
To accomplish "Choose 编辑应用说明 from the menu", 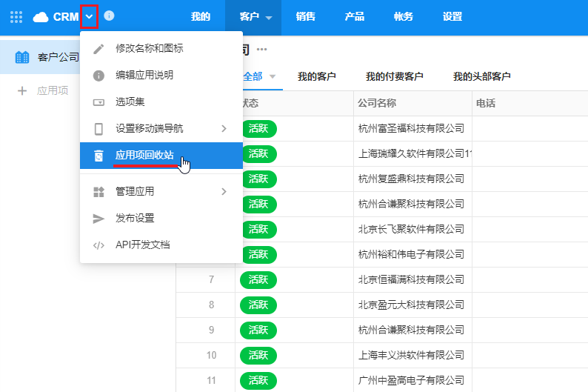I will 144,76.
